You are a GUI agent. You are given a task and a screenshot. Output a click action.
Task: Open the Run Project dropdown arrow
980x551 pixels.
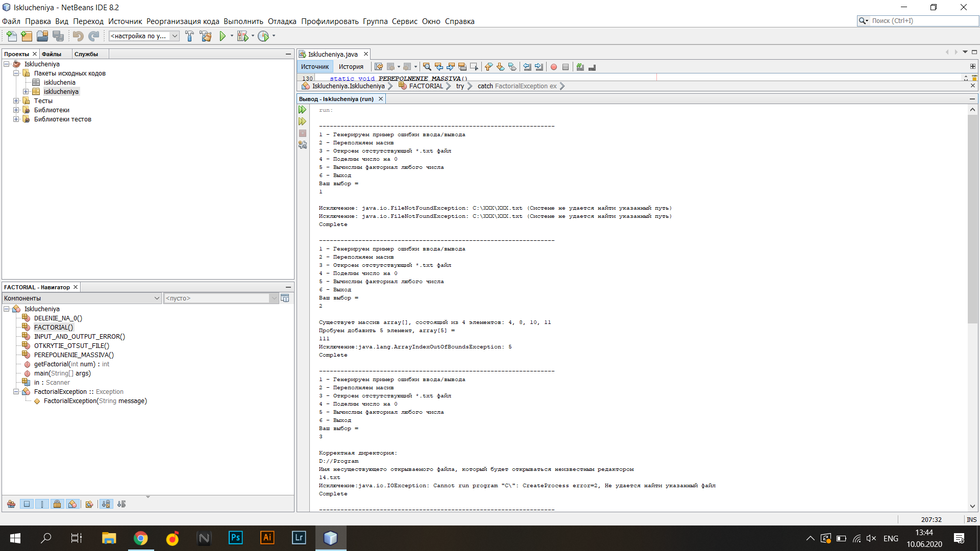[232, 36]
